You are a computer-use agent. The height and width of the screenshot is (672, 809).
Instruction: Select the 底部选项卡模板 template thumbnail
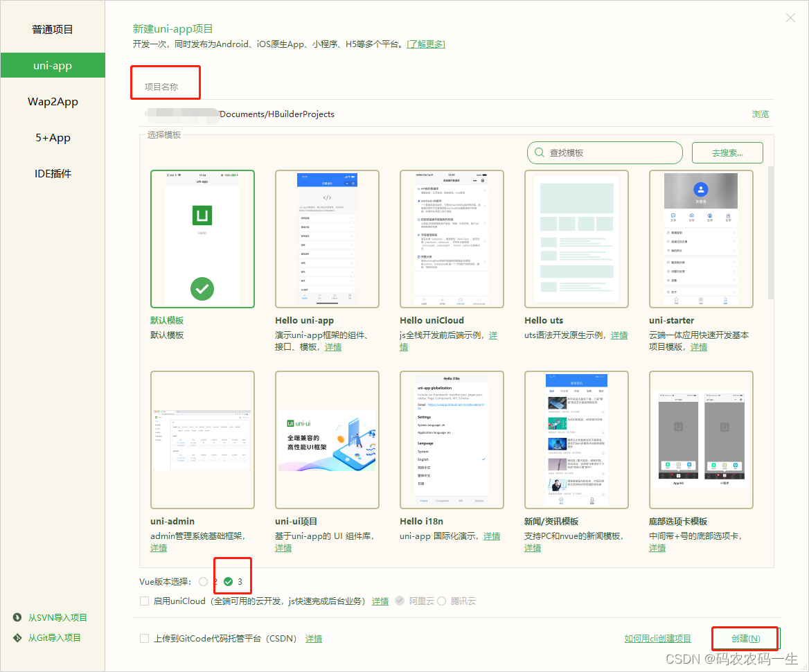point(701,440)
